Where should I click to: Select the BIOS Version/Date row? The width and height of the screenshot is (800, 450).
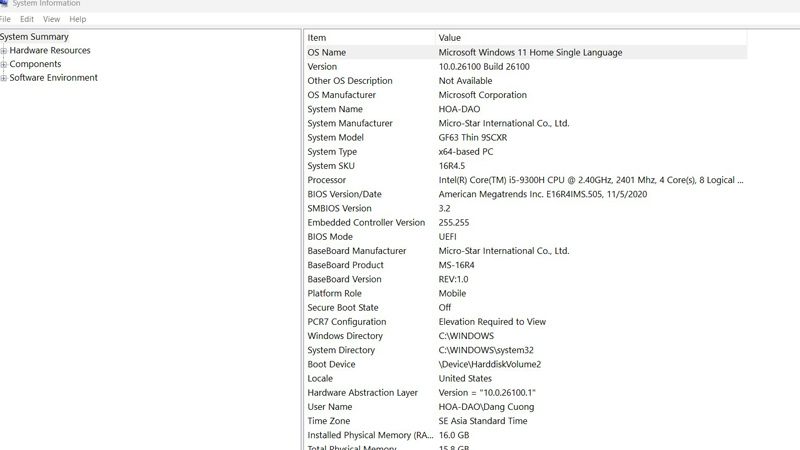344,195
